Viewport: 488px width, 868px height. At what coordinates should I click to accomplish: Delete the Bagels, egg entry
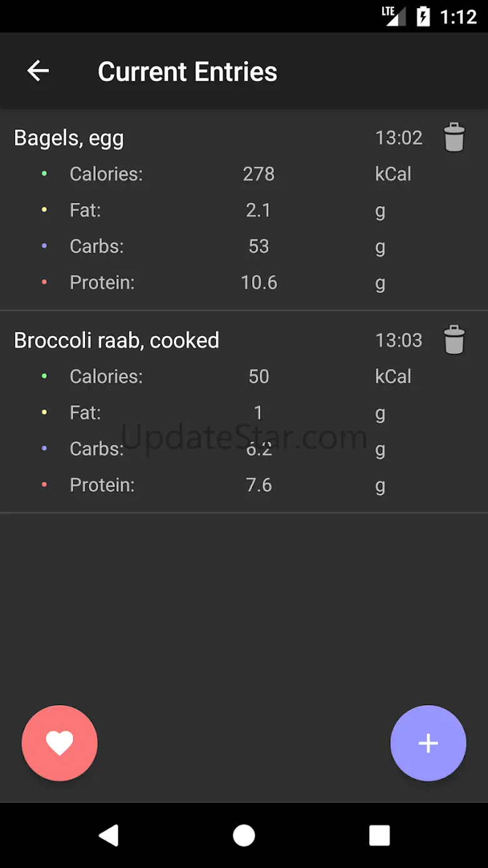tap(454, 137)
